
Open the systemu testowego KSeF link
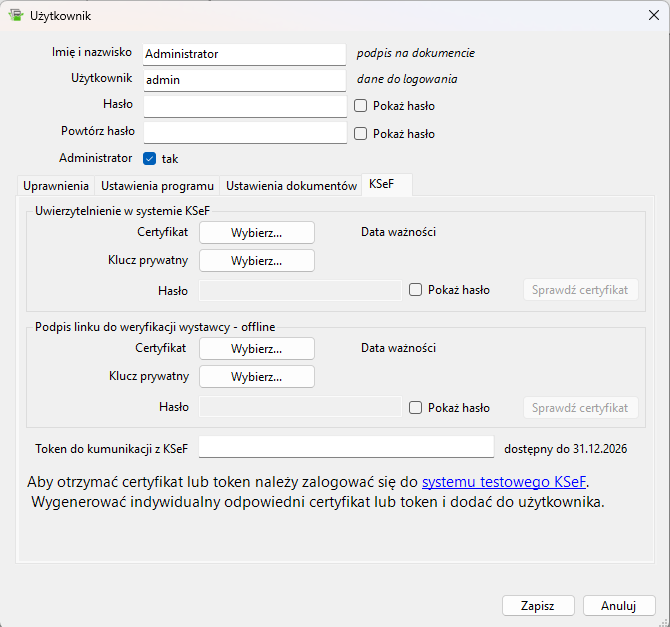(x=503, y=483)
